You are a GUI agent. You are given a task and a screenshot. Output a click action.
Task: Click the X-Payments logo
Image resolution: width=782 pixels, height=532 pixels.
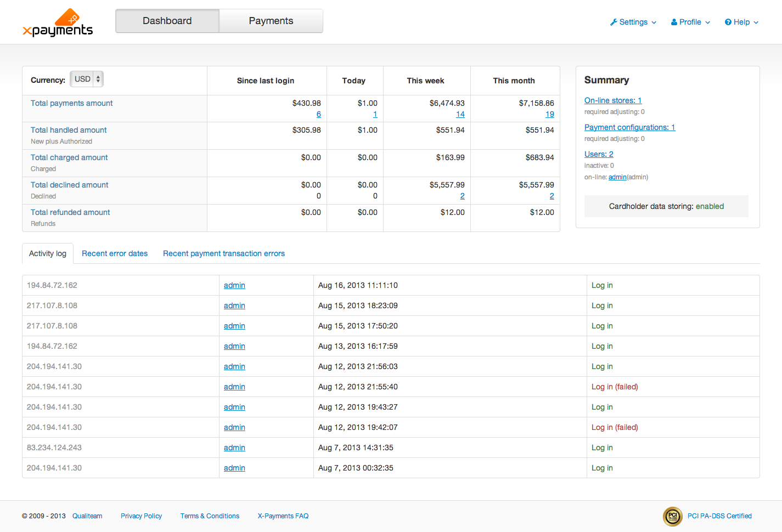(58, 22)
